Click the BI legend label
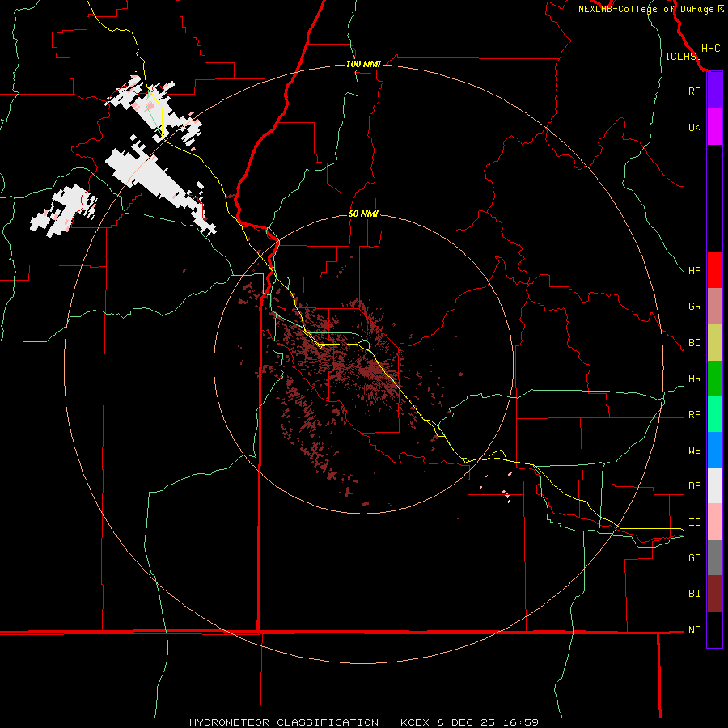728x728 pixels. point(694,594)
